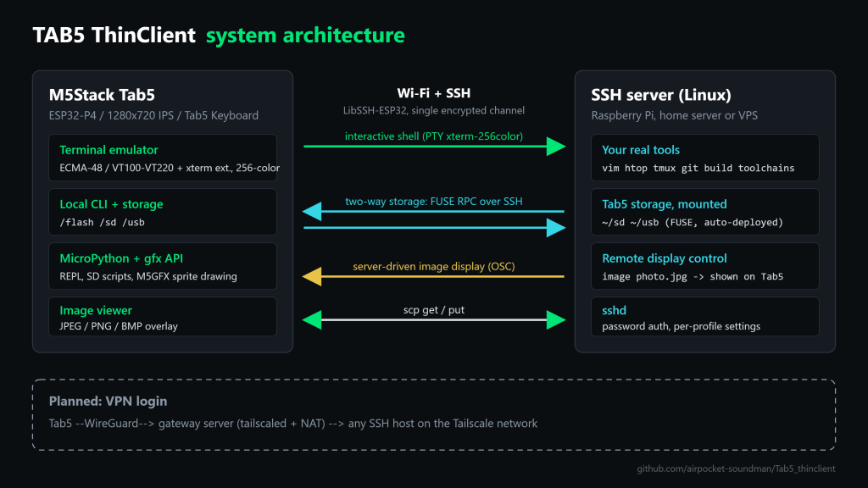Open the 'MicroPython + gfx API' card
The height and width of the screenshot is (488, 868).
pos(163,266)
